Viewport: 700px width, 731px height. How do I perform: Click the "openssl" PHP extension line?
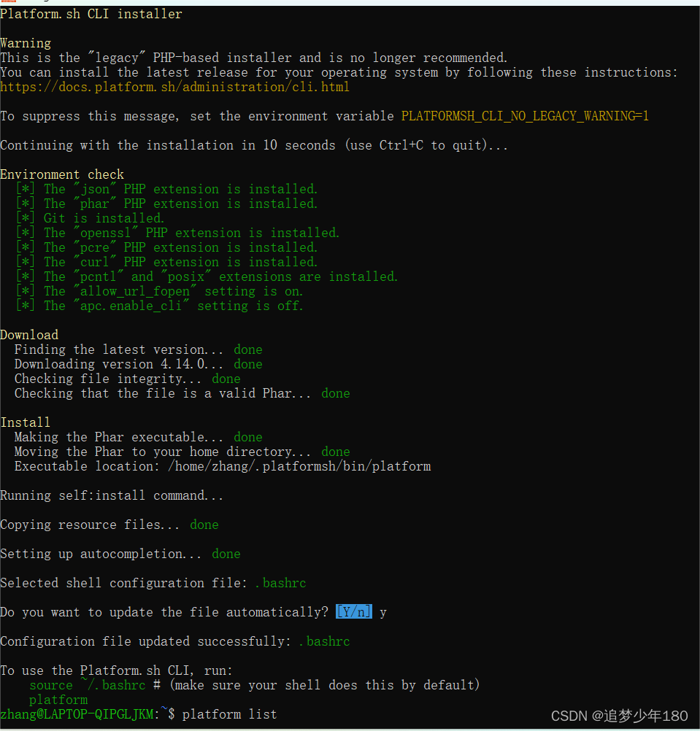(177, 233)
